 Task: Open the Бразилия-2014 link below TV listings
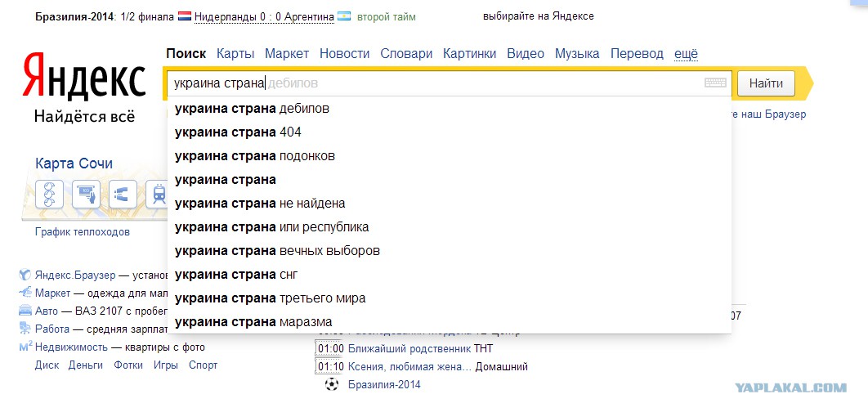point(384,384)
